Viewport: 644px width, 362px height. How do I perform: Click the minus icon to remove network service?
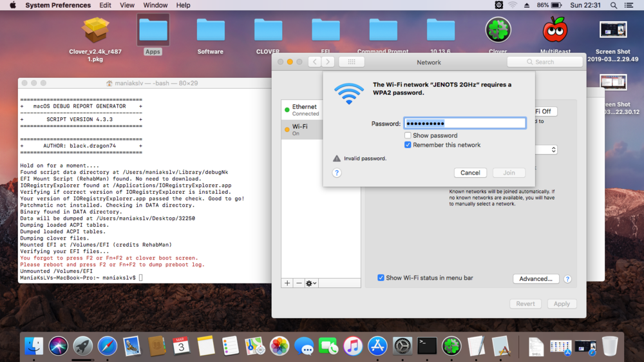pyautogui.click(x=299, y=283)
